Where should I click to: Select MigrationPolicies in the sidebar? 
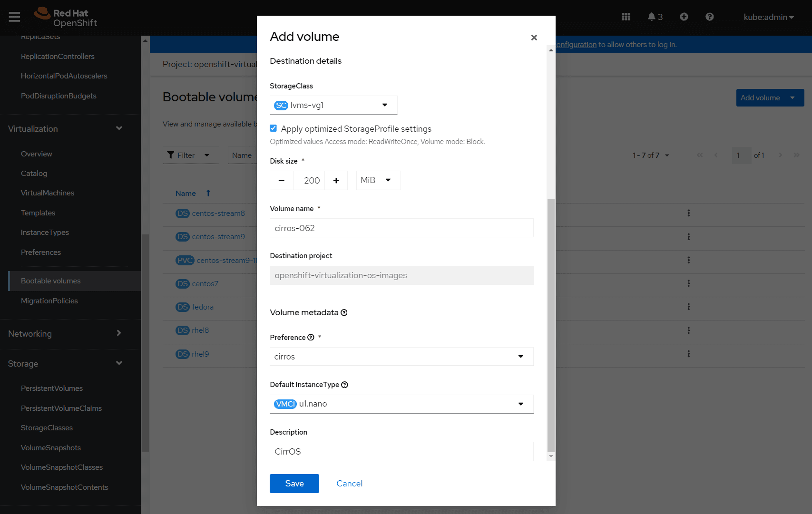tap(49, 301)
